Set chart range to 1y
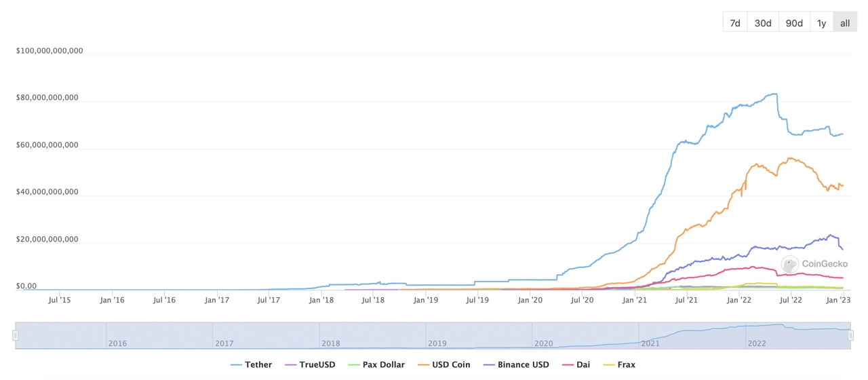This screenshot has height=380, width=868. (821, 22)
